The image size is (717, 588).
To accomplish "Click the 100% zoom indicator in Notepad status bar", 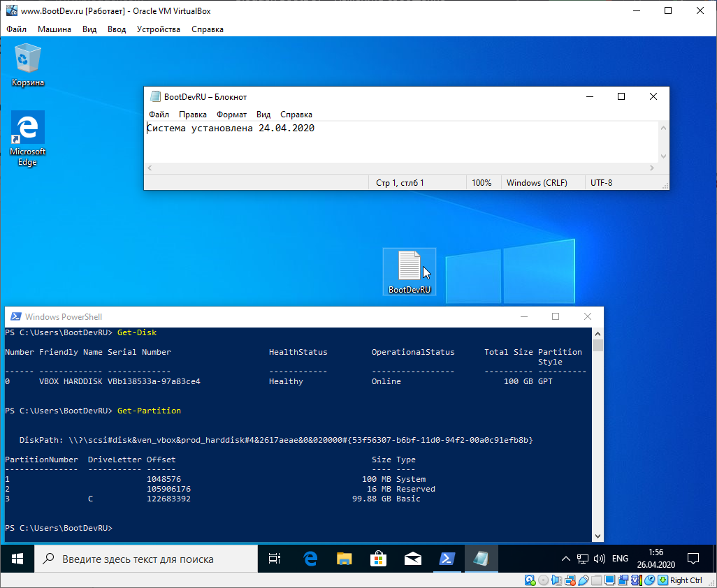I will click(x=483, y=182).
